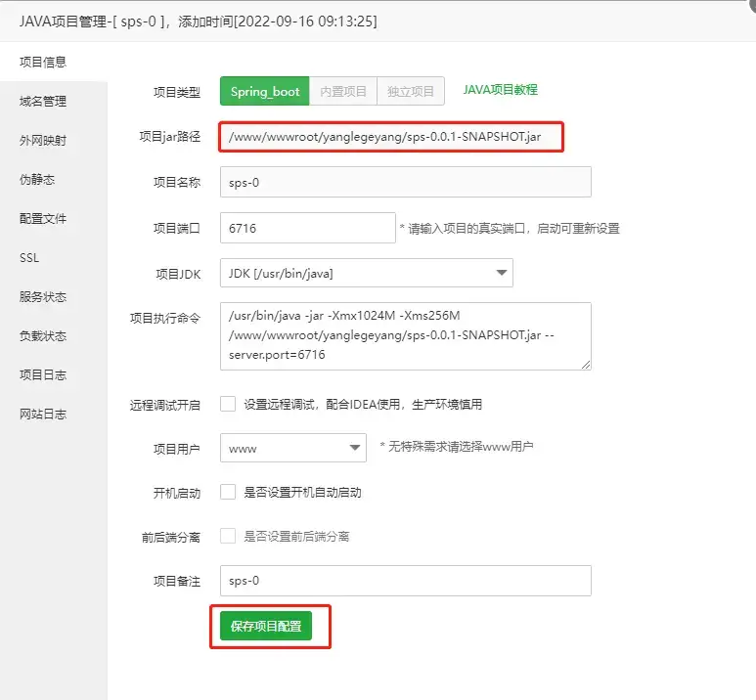Select the Spring_boot project type
The height and width of the screenshot is (700, 756).
tap(265, 91)
